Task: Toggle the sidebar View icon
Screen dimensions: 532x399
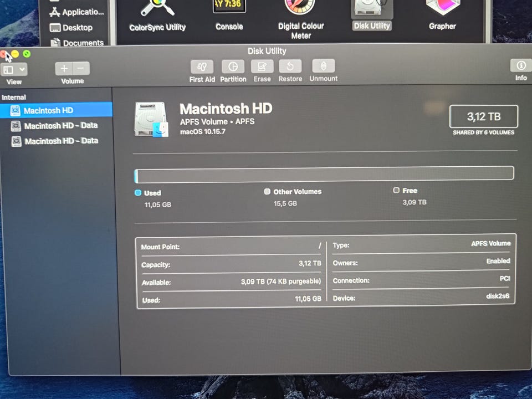Action: click(8, 70)
